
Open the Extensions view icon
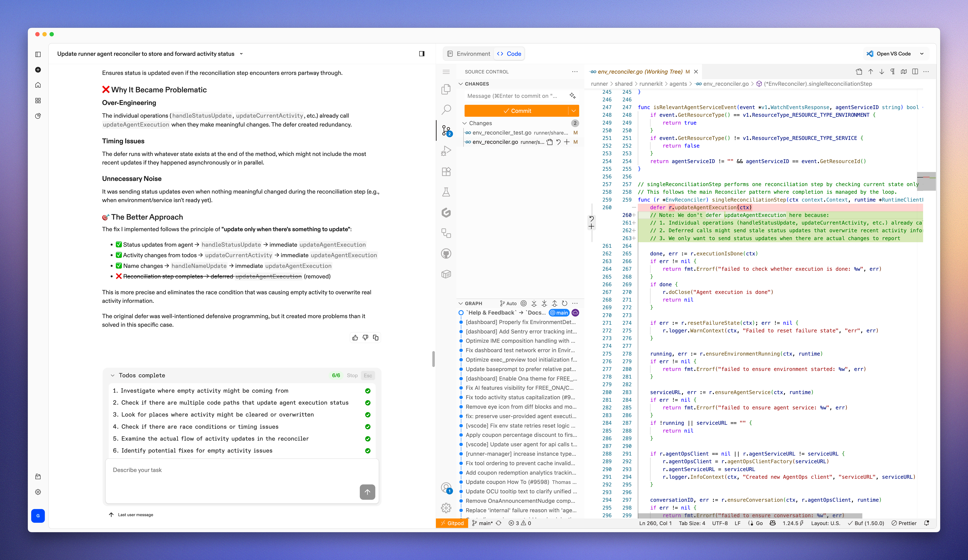coord(446,171)
